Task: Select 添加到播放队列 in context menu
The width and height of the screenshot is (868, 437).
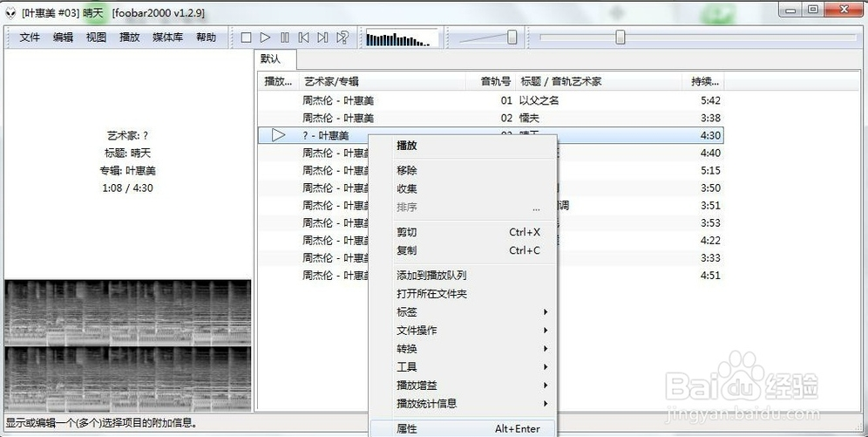Action: click(x=462, y=276)
